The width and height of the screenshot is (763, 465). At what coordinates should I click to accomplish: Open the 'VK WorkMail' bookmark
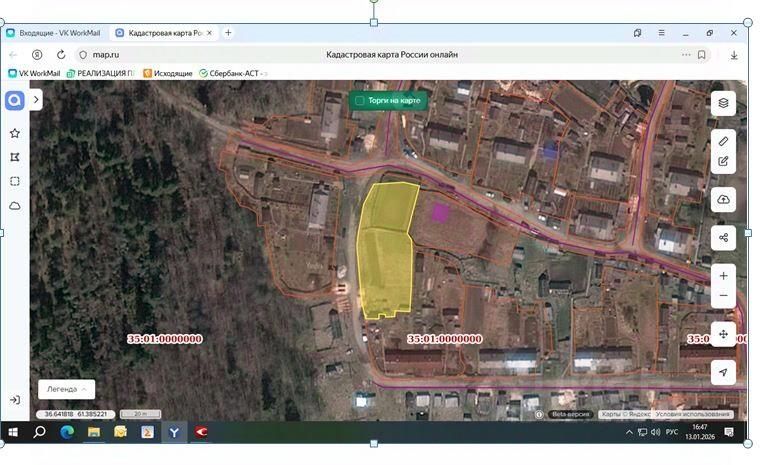pyautogui.click(x=34, y=73)
